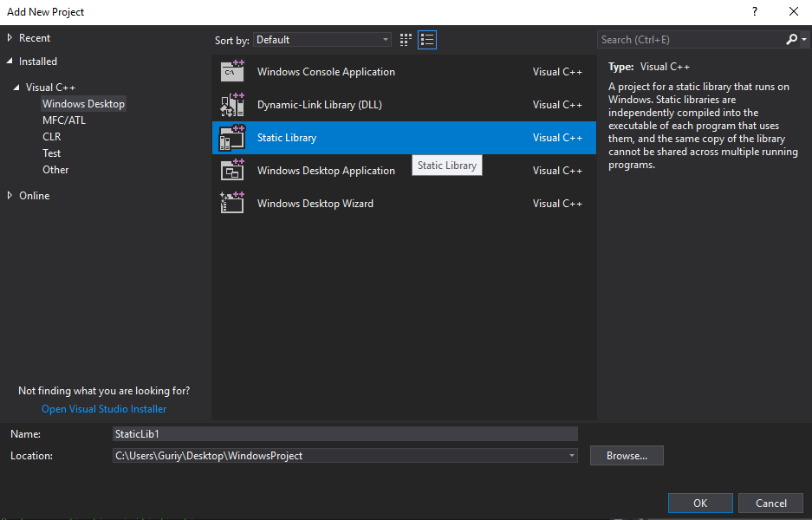Open Visual Studio Installer link
This screenshot has height=520, width=812.
coord(104,409)
